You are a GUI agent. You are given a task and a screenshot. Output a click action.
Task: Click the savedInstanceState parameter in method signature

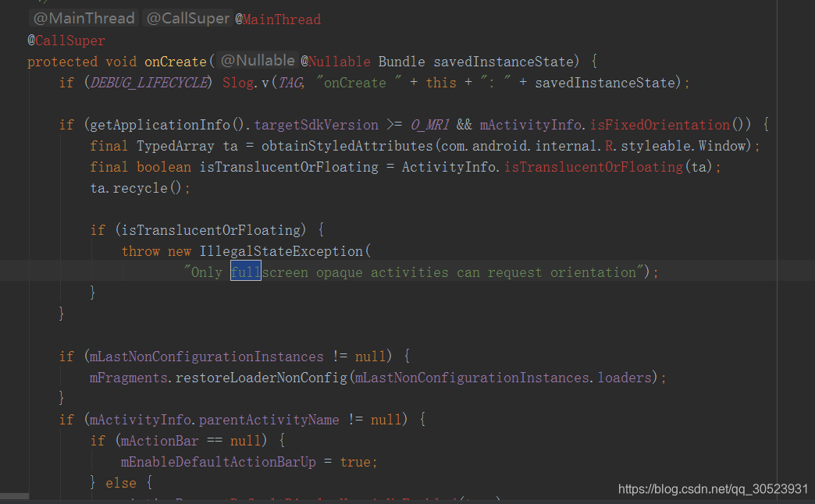click(x=504, y=62)
